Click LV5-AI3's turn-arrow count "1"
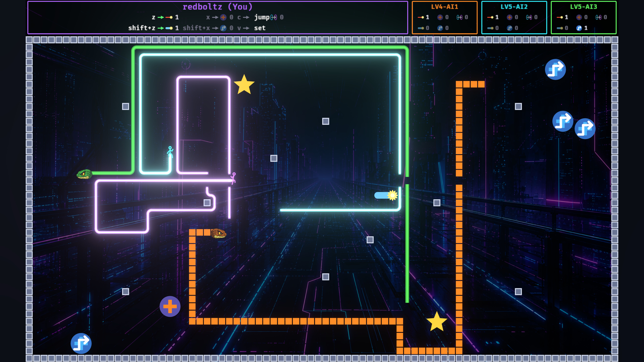Viewport: 644px width, 362px height. click(586, 28)
